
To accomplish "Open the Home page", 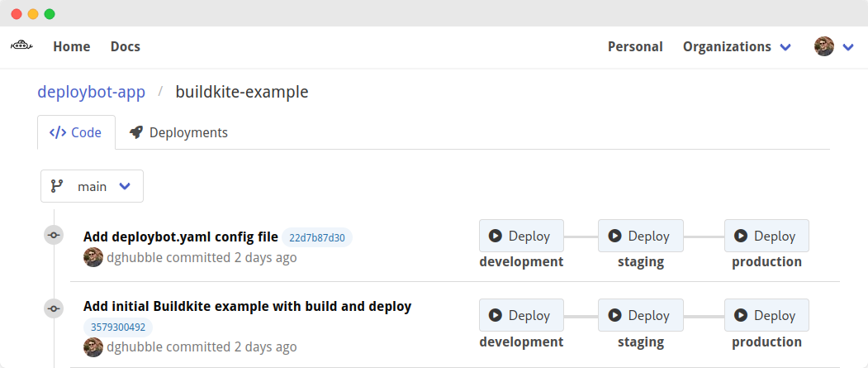I will click(x=71, y=47).
